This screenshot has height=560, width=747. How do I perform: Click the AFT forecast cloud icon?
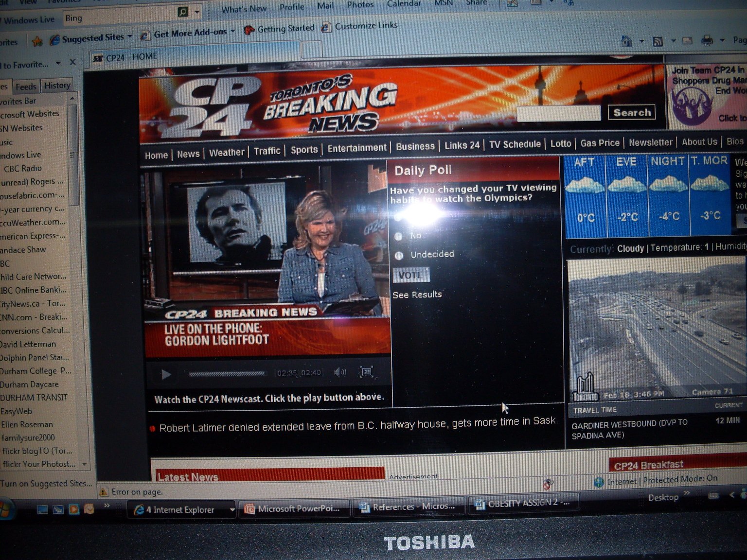click(585, 186)
